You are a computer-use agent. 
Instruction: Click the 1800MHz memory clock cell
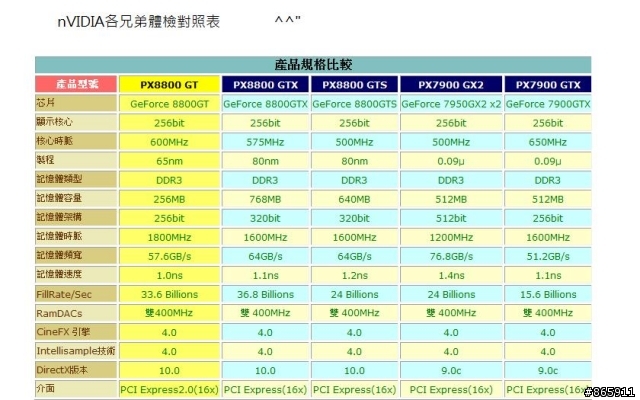(169, 237)
